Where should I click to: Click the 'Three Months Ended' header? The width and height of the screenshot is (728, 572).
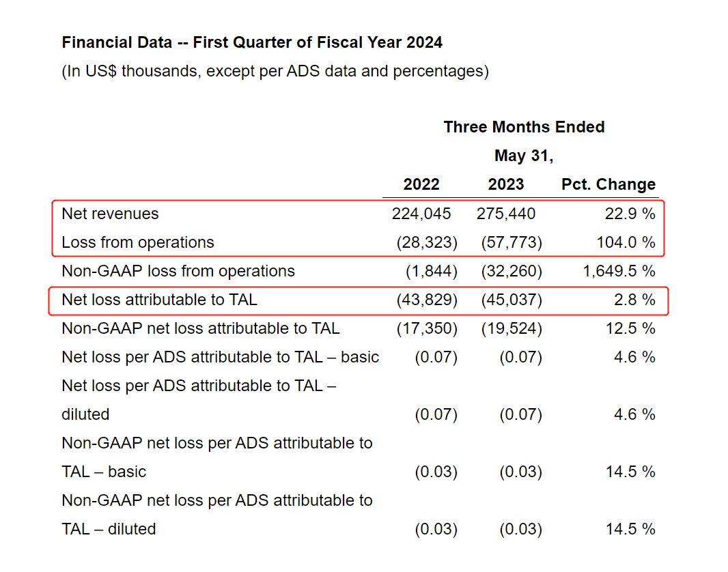[524, 127]
